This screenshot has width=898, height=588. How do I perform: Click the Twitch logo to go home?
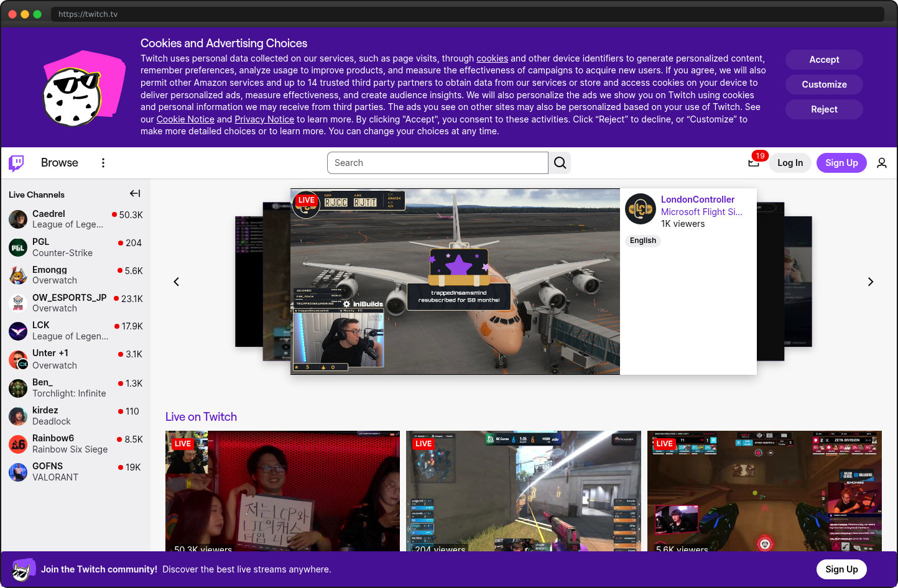(16, 162)
